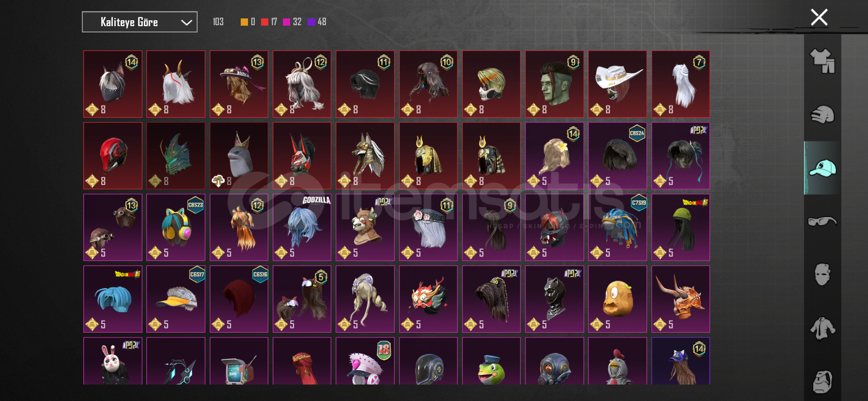Select the white cowboy hat item

(617, 84)
